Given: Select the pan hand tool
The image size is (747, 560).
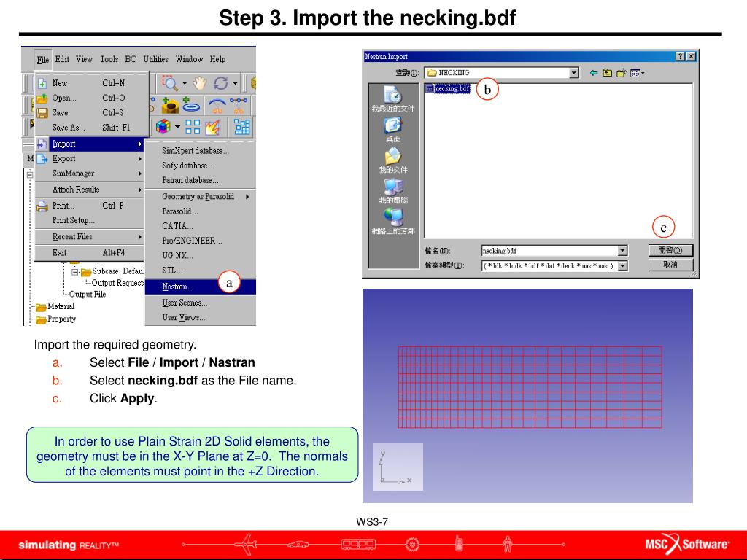Looking at the screenshot, I should [x=200, y=83].
